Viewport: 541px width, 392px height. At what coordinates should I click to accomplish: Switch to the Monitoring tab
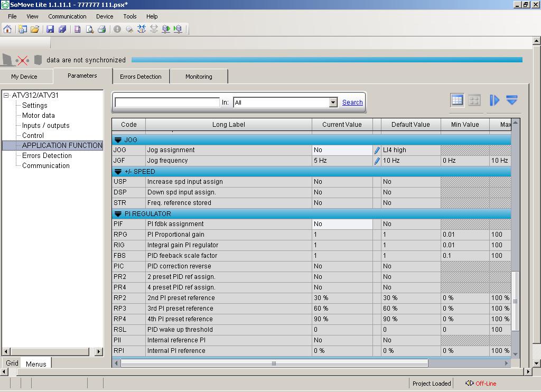[199, 77]
